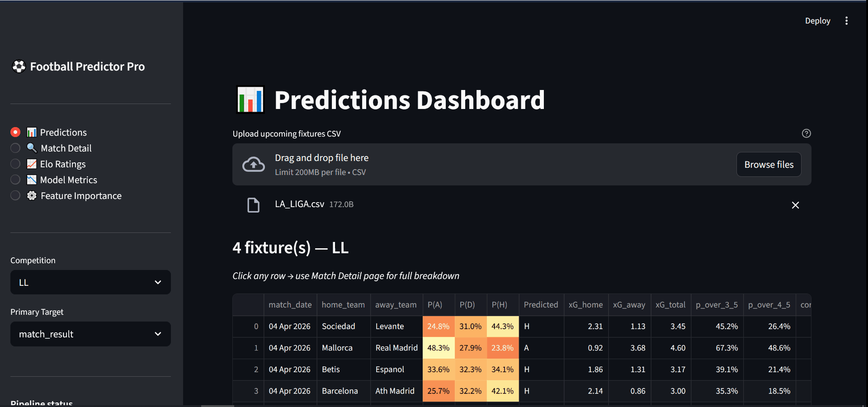Click the icon beside Model Metrics

32,180
